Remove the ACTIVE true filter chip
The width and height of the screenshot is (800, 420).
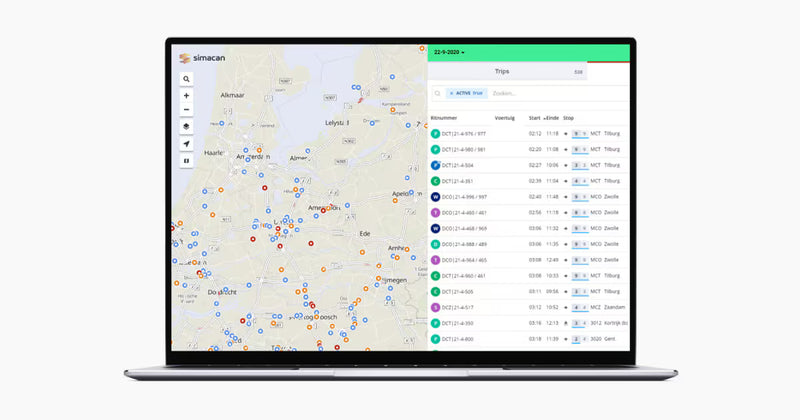click(x=451, y=93)
